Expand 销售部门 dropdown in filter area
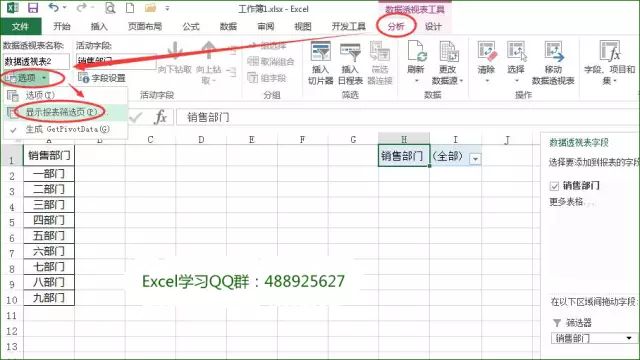Screen dimensions: 640x360 629,338
